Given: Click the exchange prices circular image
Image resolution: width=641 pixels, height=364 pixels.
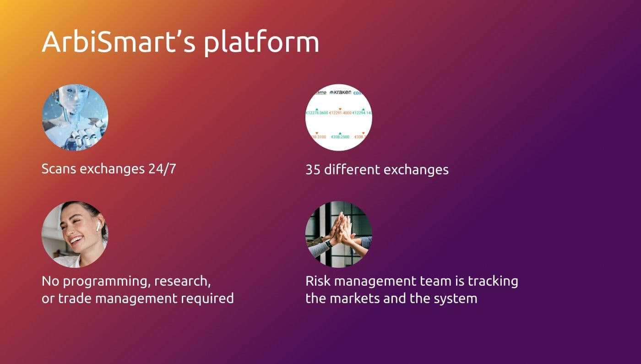Looking at the screenshot, I should point(338,118).
